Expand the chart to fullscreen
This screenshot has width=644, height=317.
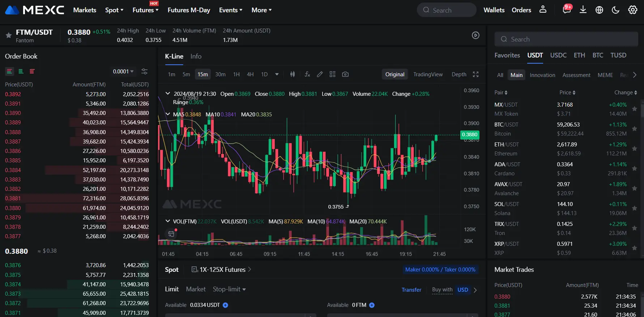tap(475, 74)
